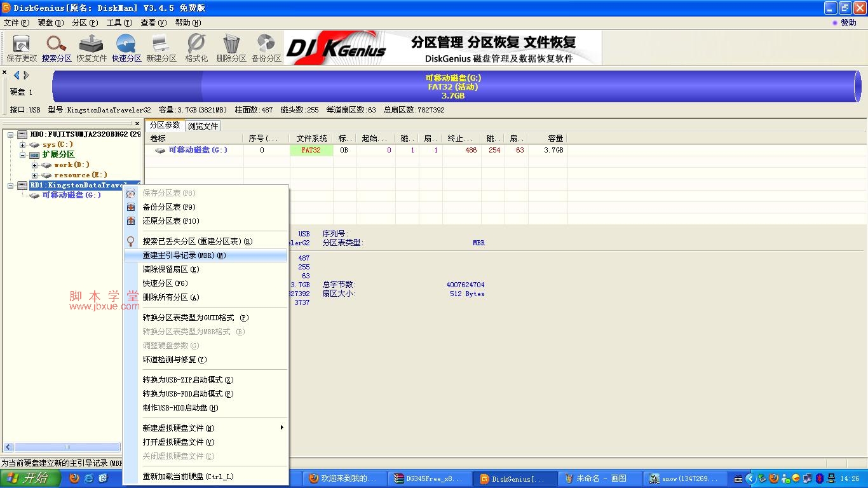
Task: Expand the work(D:) tree node
Action: pos(34,165)
